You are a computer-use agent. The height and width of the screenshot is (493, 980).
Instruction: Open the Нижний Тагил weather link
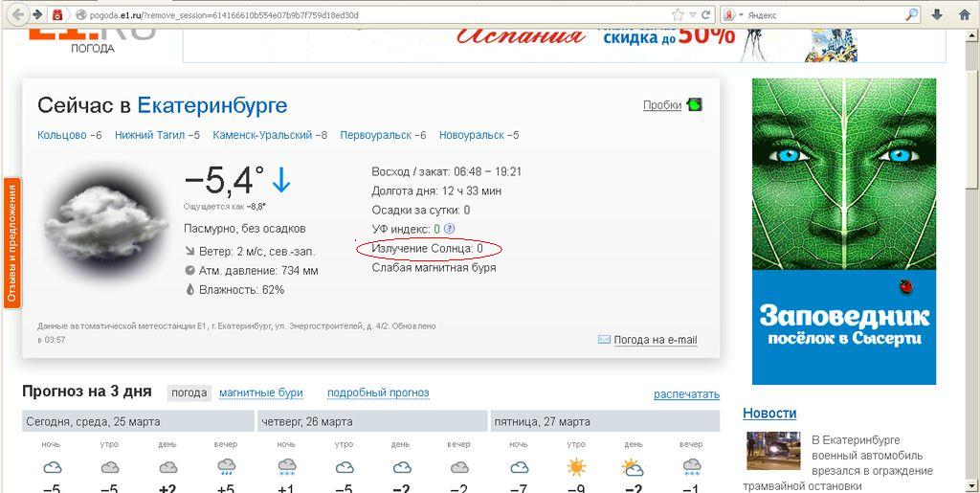click(x=150, y=135)
